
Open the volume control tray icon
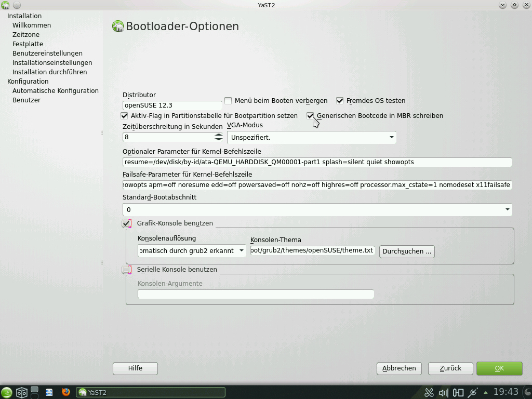pyautogui.click(x=444, y=393)
